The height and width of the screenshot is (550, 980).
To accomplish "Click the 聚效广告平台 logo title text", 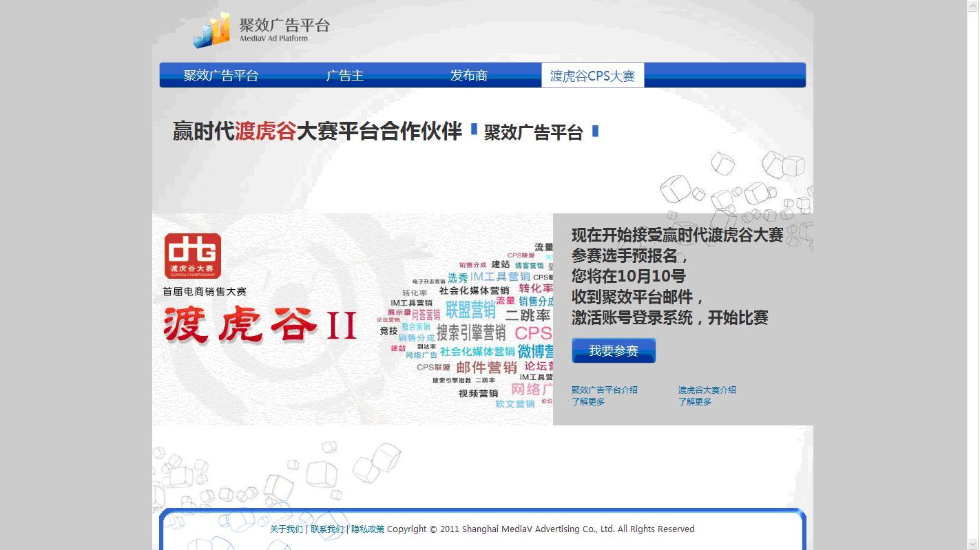I will (284, 25).
